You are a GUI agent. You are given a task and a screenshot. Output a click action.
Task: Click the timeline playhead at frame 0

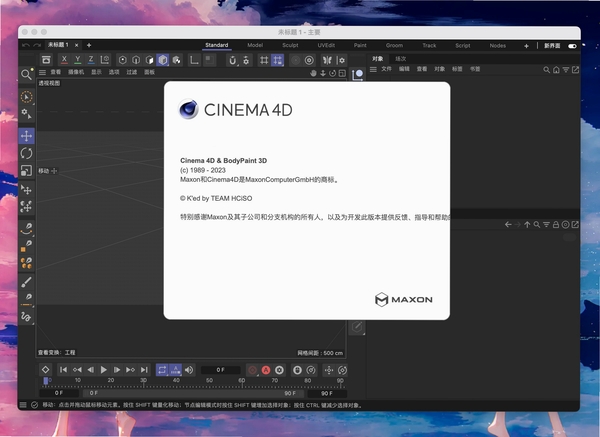pyautogui.click(x=46, y=381)
